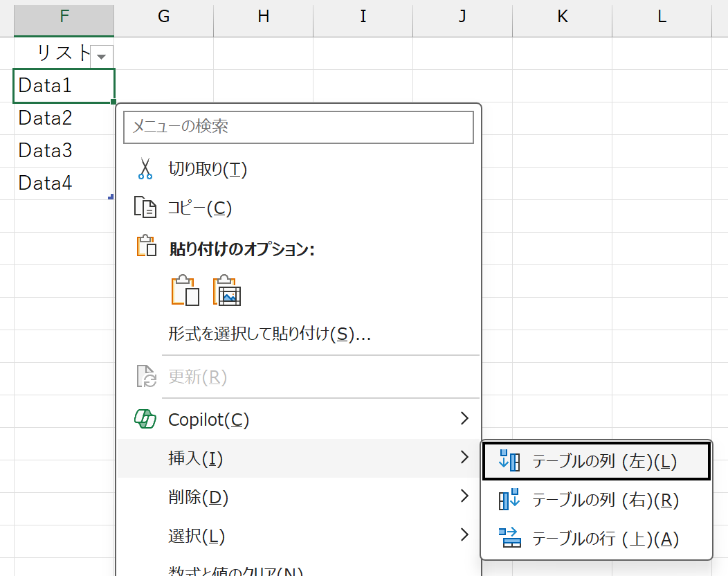Expand the Copilot(C) submenu arrow
The image size is (728, 576).
464,419
